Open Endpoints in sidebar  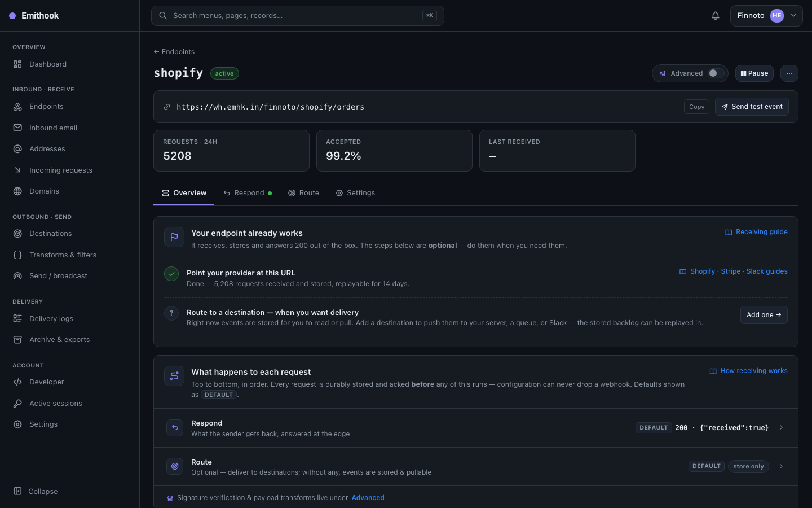coord(70,107)
